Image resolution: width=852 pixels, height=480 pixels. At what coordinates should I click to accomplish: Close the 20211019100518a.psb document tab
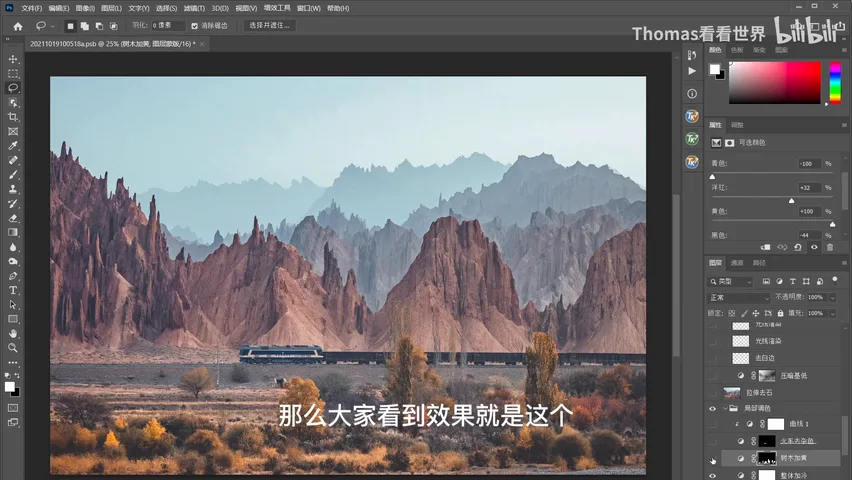(x=202, y=44)
